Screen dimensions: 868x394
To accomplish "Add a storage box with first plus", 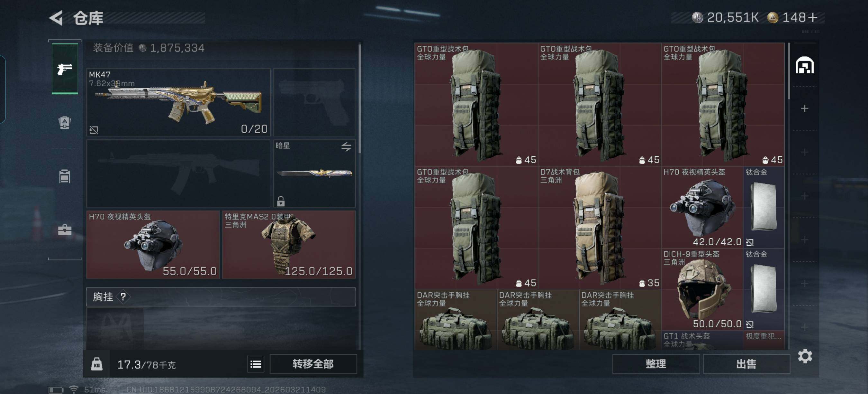I will [x=805, y=108].
